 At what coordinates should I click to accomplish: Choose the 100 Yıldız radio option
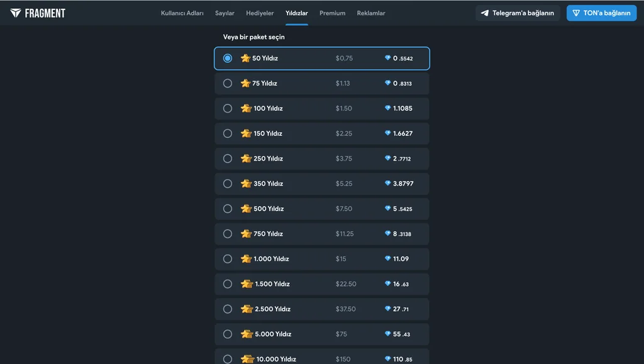228,108
